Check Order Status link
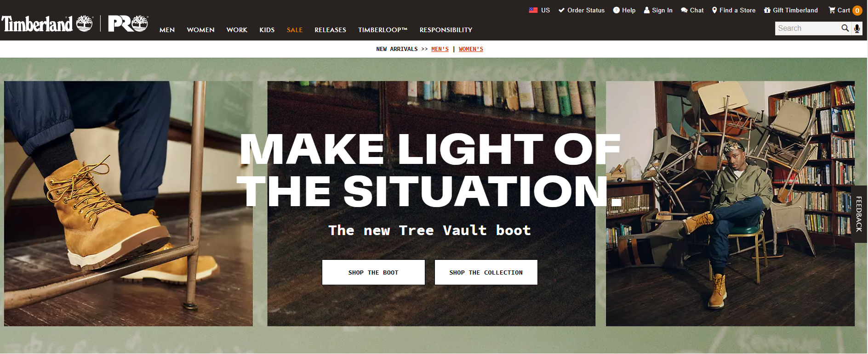 tap(582, 10)
